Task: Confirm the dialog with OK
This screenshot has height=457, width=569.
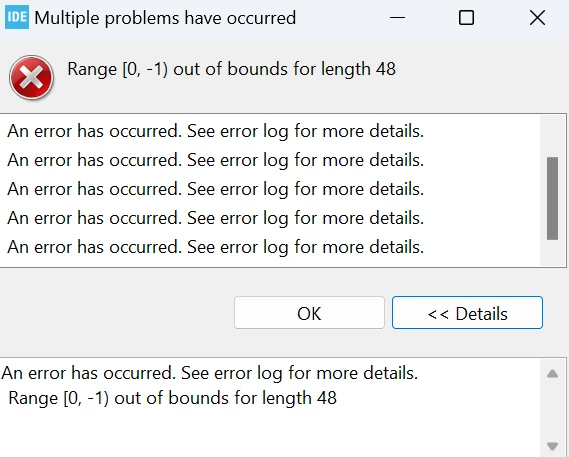Action: pyautogui.click(x=309, y=313)
